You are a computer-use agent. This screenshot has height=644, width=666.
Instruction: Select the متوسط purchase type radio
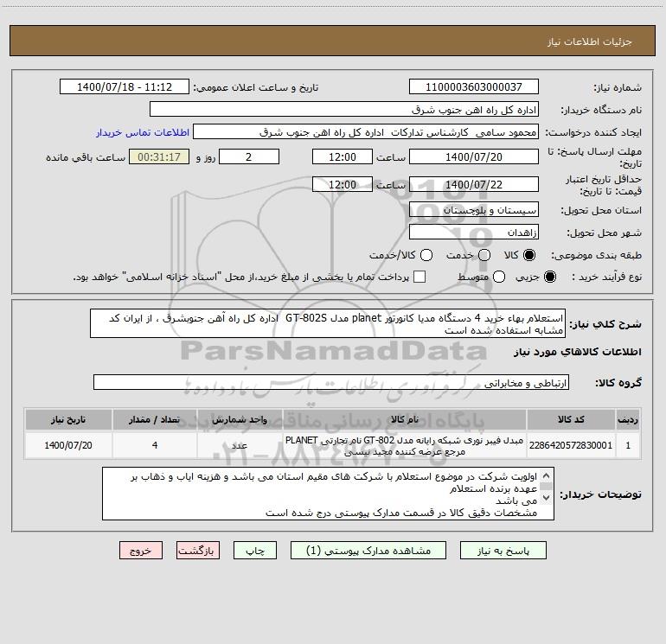[x=499, y=277]
